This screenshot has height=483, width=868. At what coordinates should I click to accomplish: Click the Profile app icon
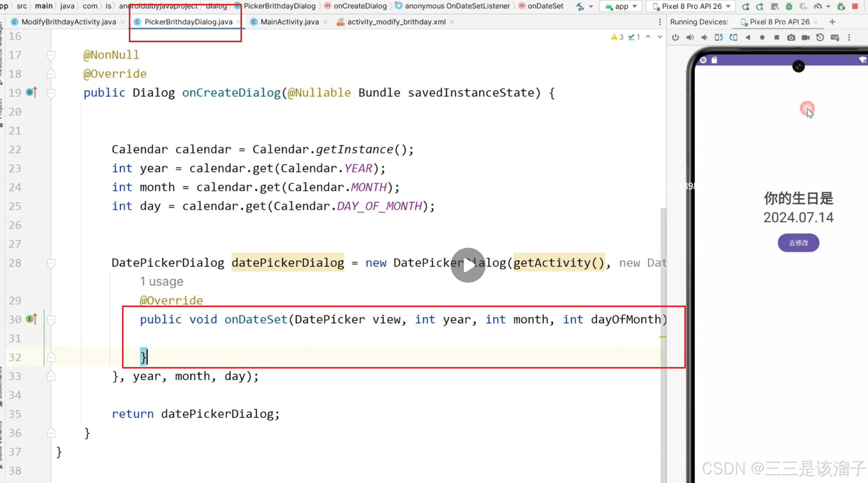(x=818, y=6)
